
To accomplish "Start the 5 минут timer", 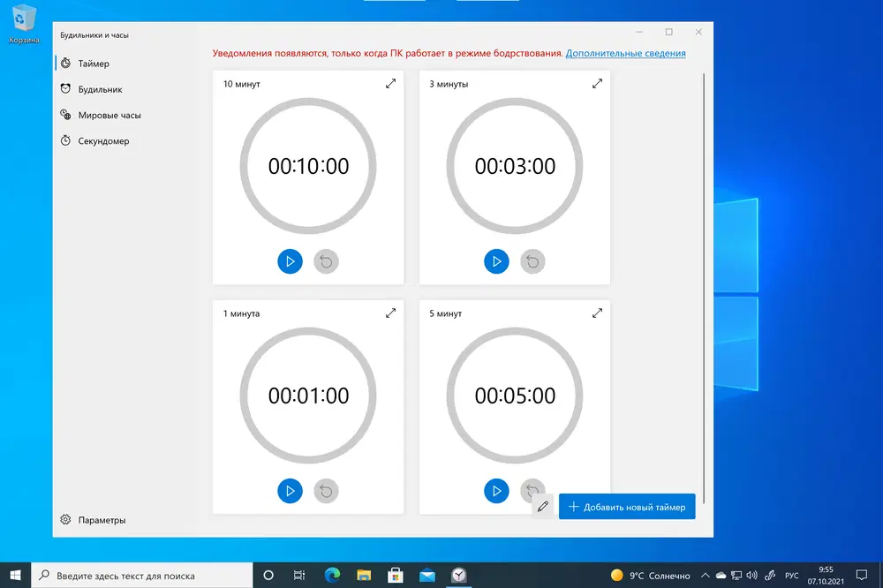I will (496, 491).
